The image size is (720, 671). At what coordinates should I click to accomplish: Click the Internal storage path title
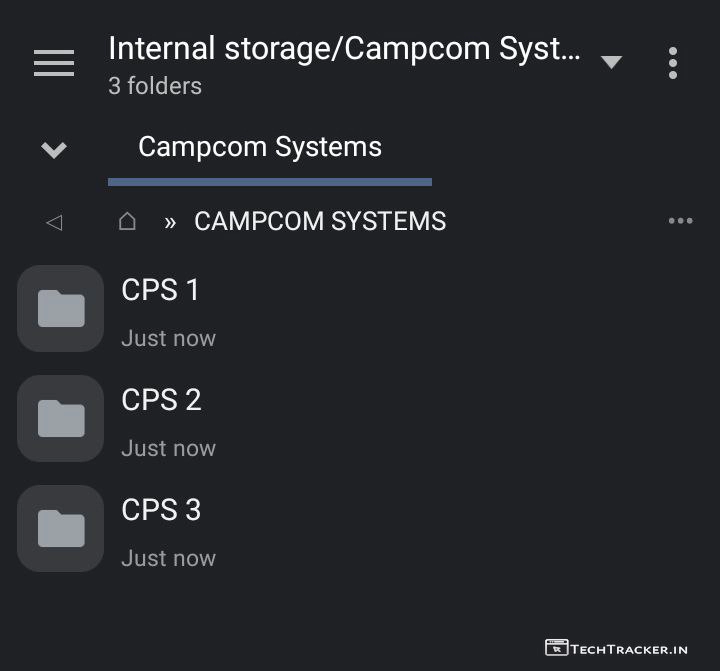(x=343, y=48)
